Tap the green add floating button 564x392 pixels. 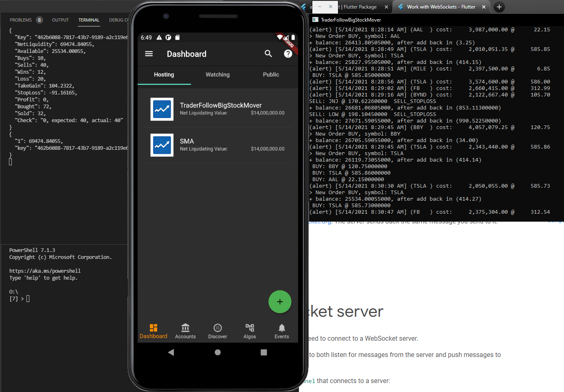pos(280,302)
